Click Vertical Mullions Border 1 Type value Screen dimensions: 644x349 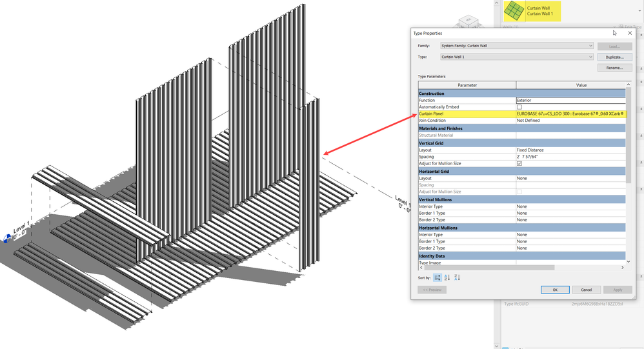click(x=571, y=213)
